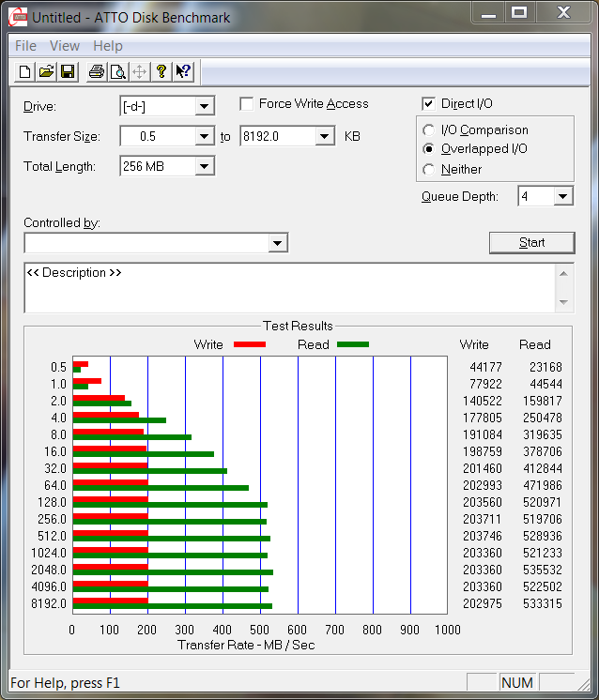Select the I/O Comparison radio button
The image size is (599, 700).
[429, 130]
